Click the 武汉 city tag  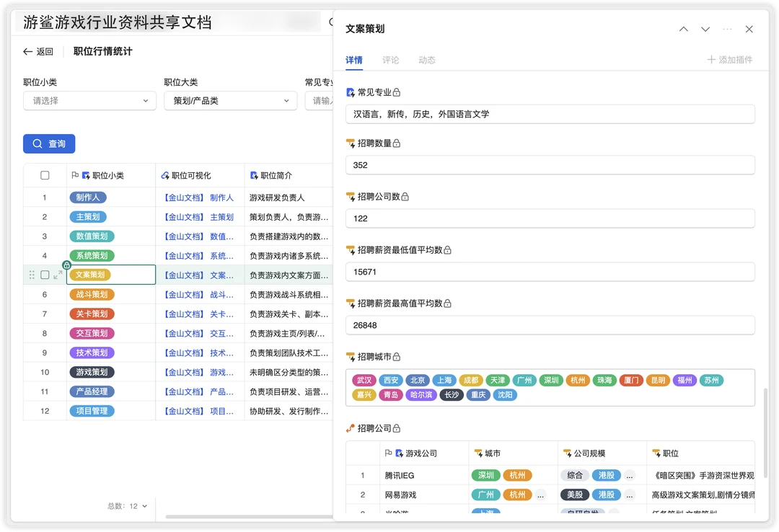click(x=362, y=380)
